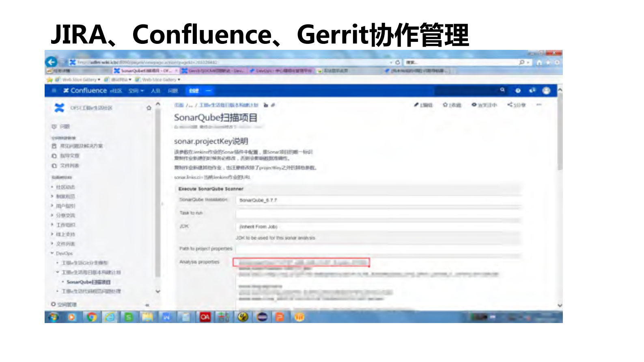Open the OA application in the taskbar

pyautogui.click(x=205, y=317)
